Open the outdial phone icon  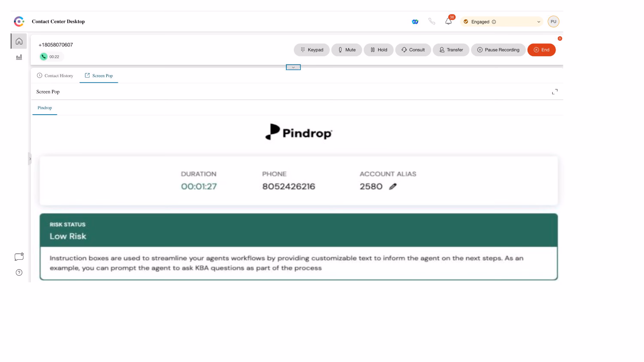[432, 21]
